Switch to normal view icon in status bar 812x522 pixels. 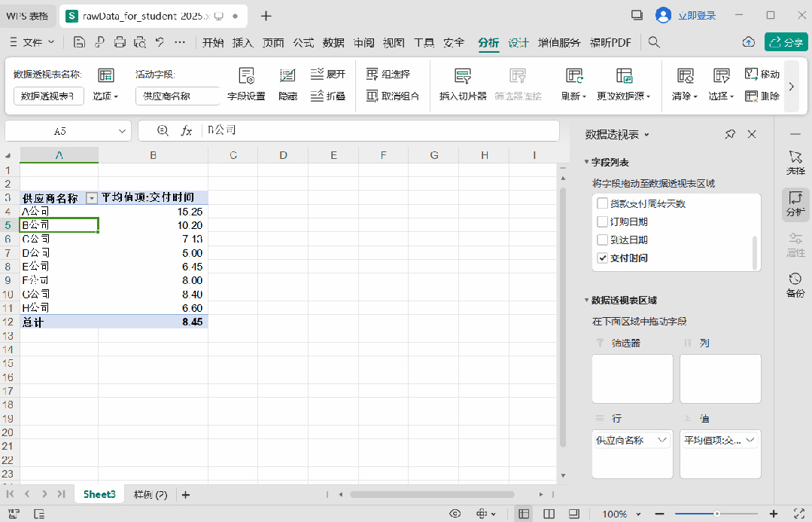click(524, 514)
